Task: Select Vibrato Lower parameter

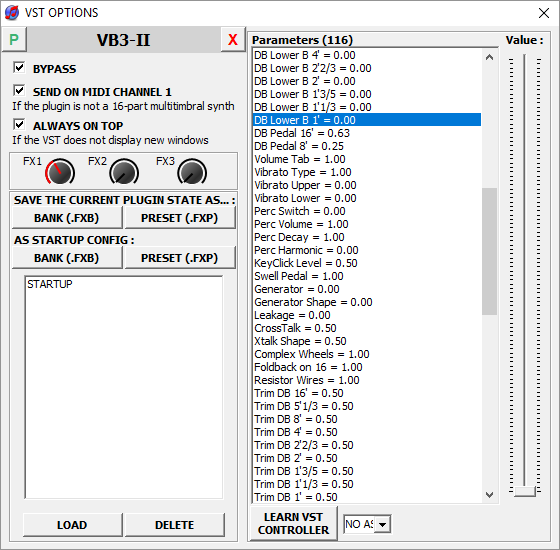Action: pyautogui.click(x=367, y=198)
